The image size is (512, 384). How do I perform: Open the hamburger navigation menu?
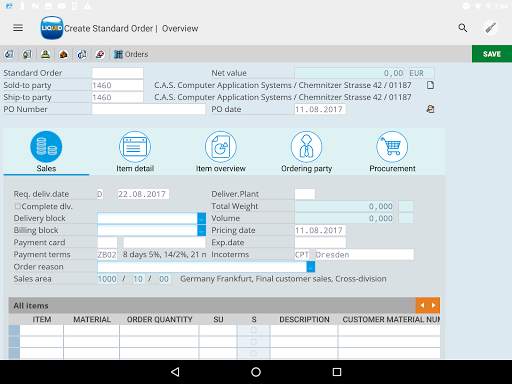[x=18, y=28]
